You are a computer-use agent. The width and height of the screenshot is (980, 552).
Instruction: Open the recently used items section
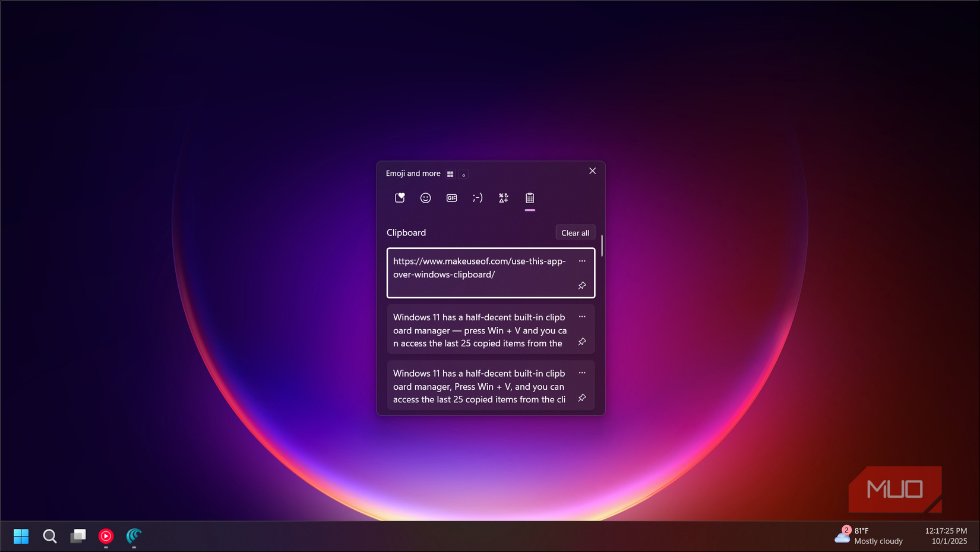pyautogui.click(x=399, y=197)
